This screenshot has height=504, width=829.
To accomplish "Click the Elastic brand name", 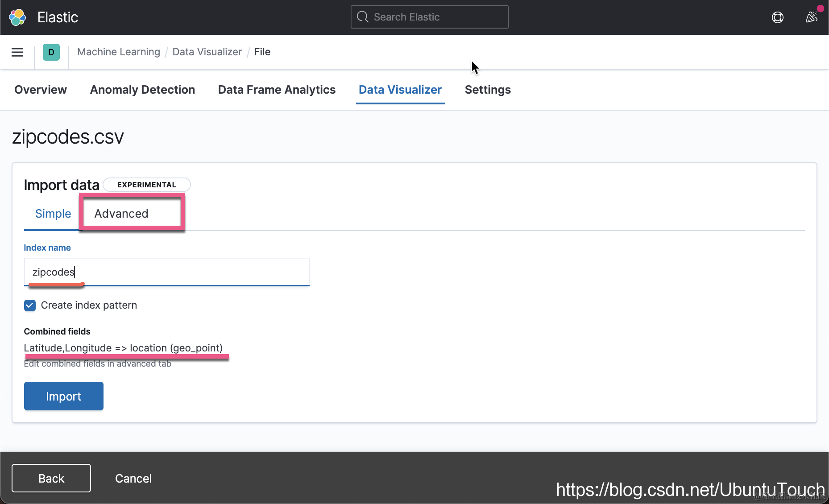I will tap(58, 17).
